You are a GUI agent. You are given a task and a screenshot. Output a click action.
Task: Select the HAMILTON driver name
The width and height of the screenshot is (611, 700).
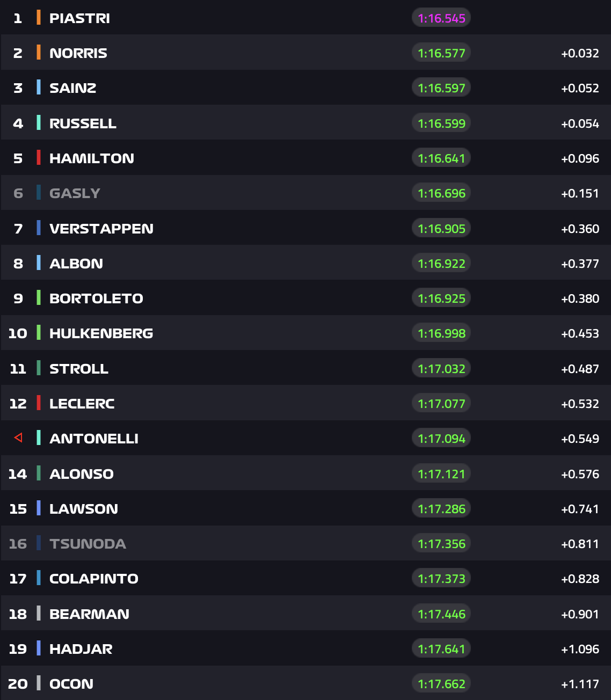coord(92,158)
